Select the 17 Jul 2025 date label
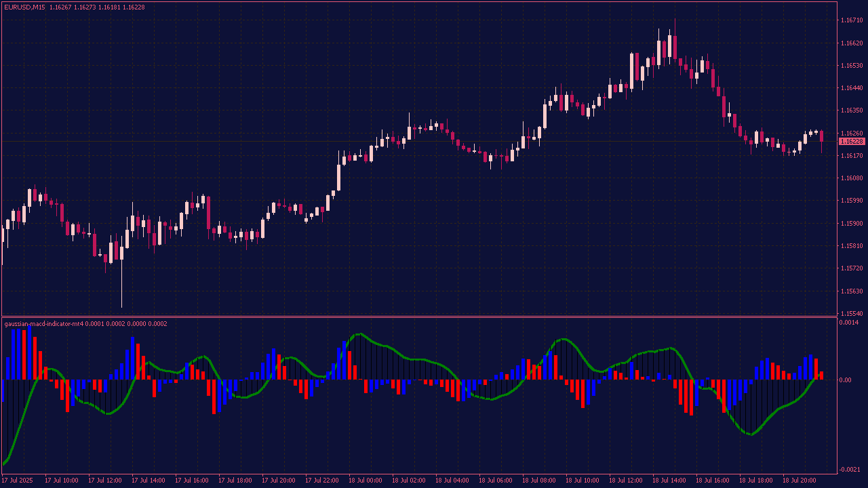Screen dimensions: 868x488 [x=17, y=480]
